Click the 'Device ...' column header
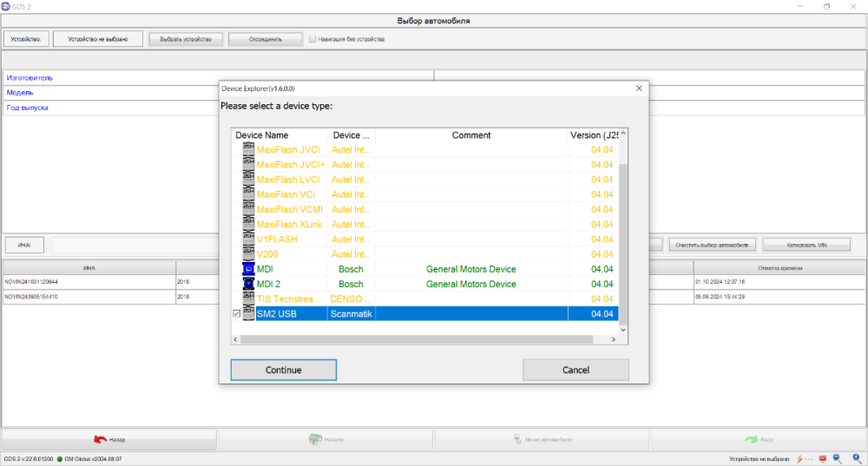Image resolution: width=868 pixels, height=466 pixels. click(x=351, y=135)
